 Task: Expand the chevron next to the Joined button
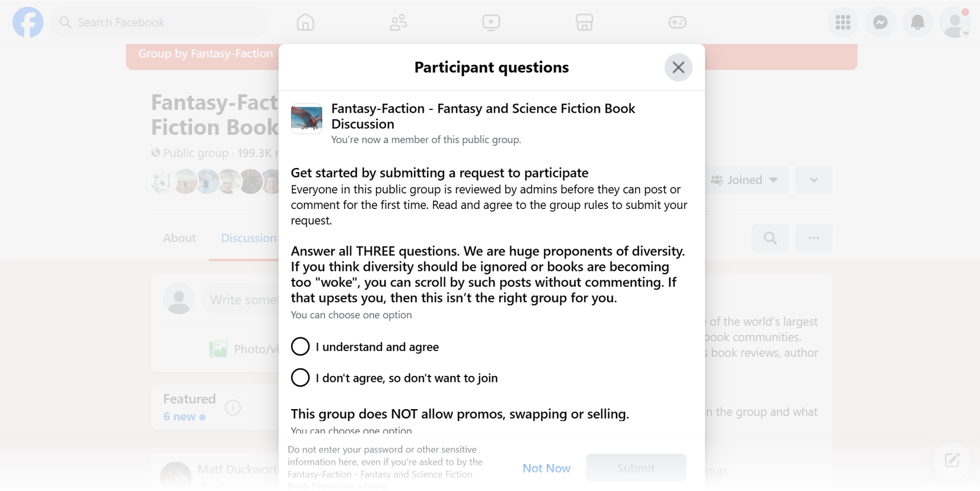pyautogui.click(x=814, y=179)
